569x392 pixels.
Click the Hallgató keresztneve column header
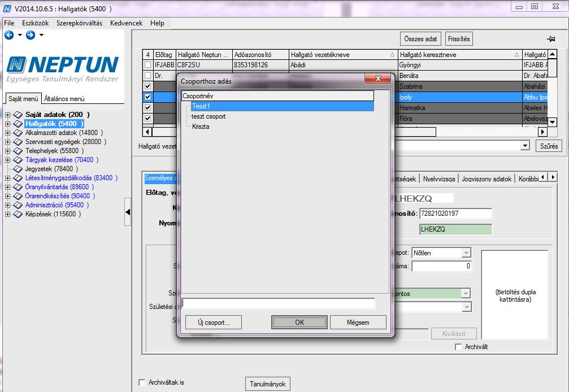[x=460, y=55]
